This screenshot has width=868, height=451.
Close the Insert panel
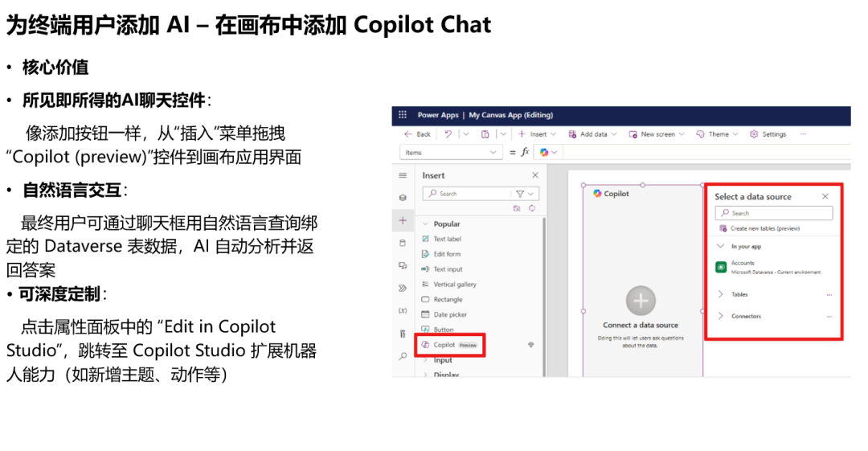pyautogui.click(x=534, y=175)
